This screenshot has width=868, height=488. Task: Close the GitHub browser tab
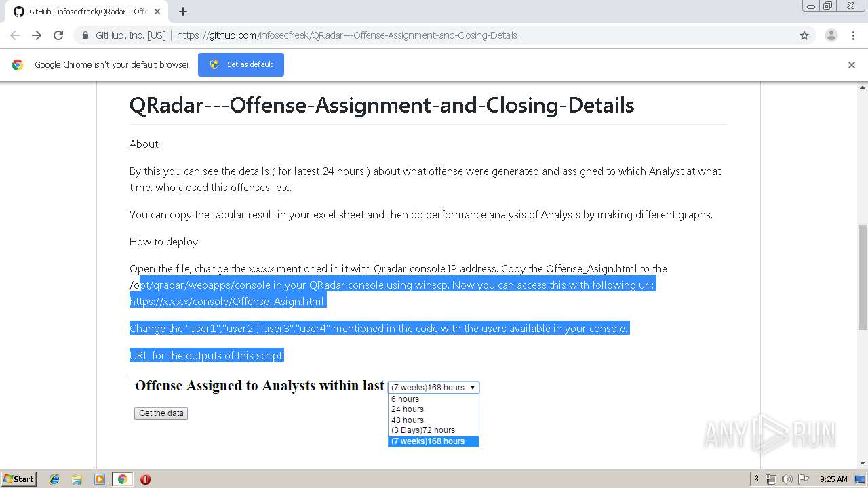click(157, 12)
